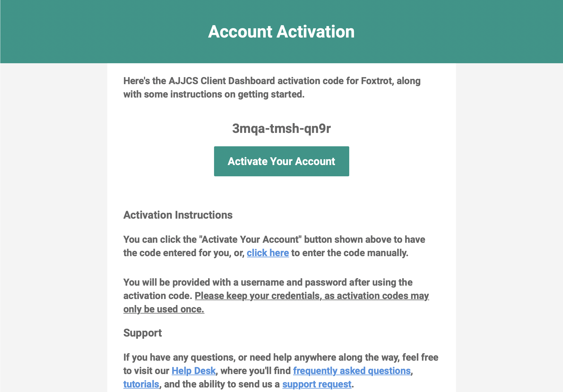The height and width of the screenshot is (392, 563).
Task: Click the Account Activation header title
Action: [x=281, y=32]
